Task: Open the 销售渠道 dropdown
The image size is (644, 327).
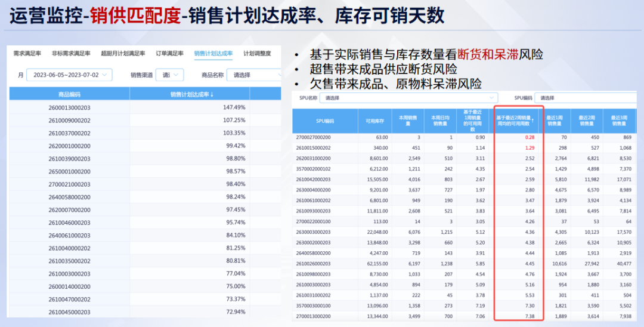Action: [169, 75]
